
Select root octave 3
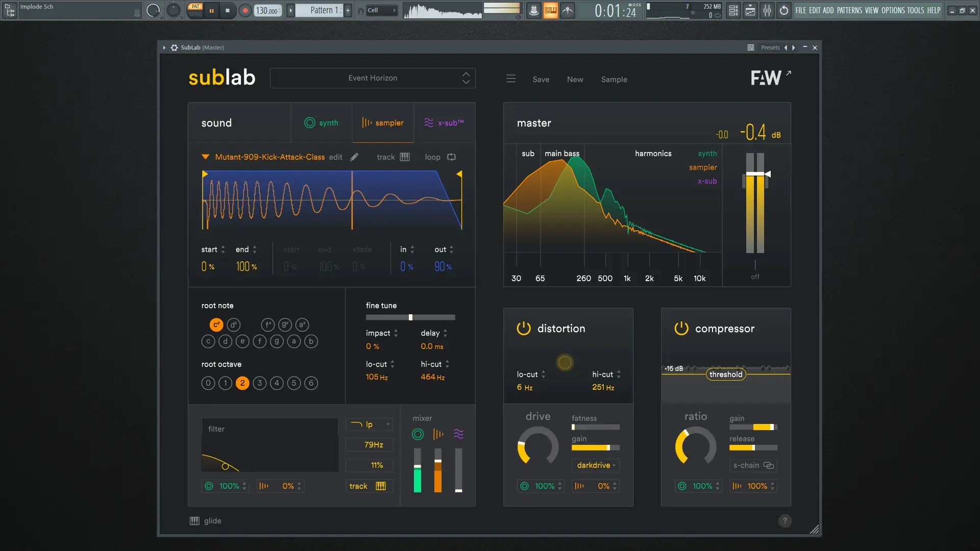click(x=260, y=383)
